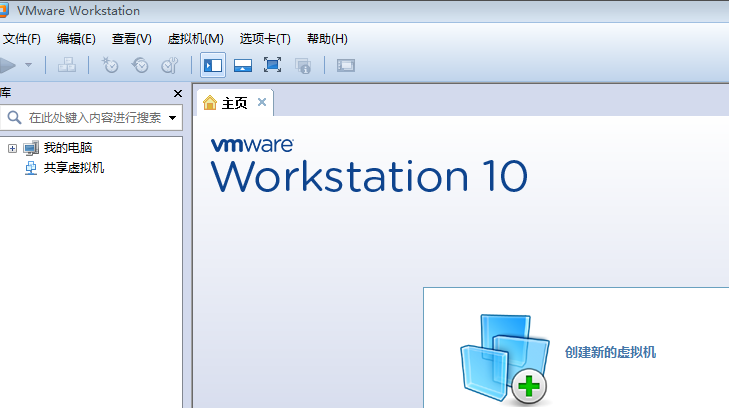Click the console view icon

(x=346, y=65)
